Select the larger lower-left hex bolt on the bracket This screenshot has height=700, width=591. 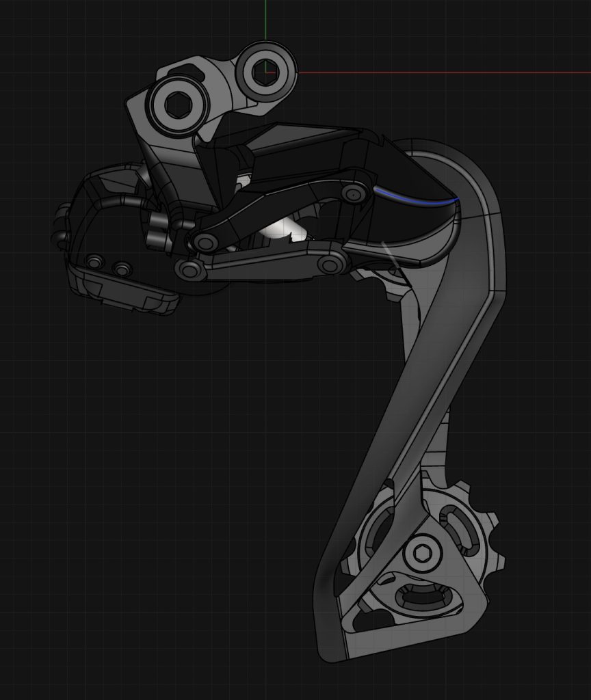(x=176, y=105)
